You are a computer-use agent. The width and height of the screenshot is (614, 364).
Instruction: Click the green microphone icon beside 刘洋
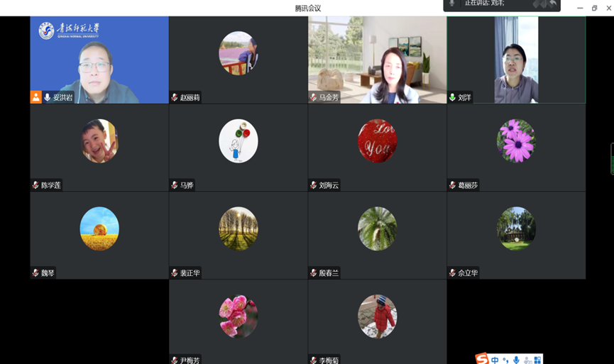point(452,97)
